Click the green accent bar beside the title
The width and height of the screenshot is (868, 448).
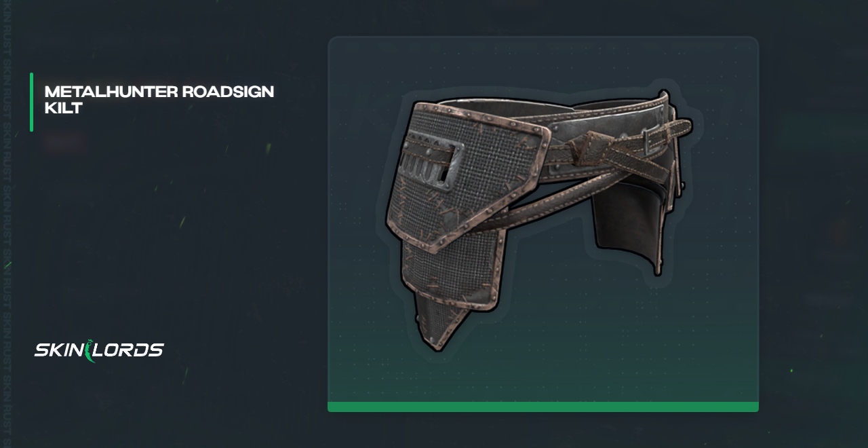(x=31, y=102)
